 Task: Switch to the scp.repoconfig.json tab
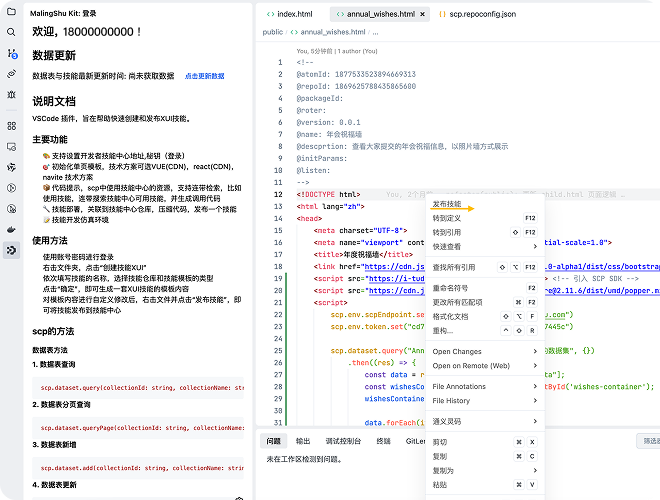477,14
